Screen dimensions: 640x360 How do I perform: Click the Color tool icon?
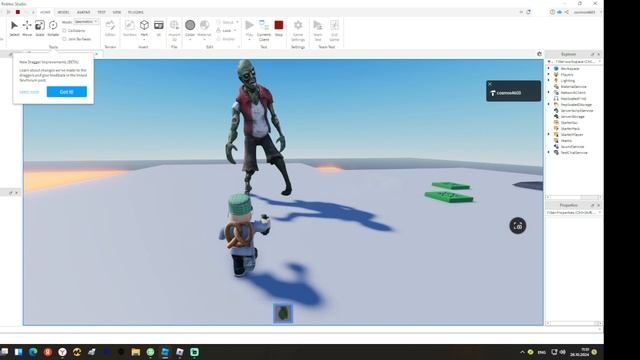pyautogui.click(x=190, y=25)
